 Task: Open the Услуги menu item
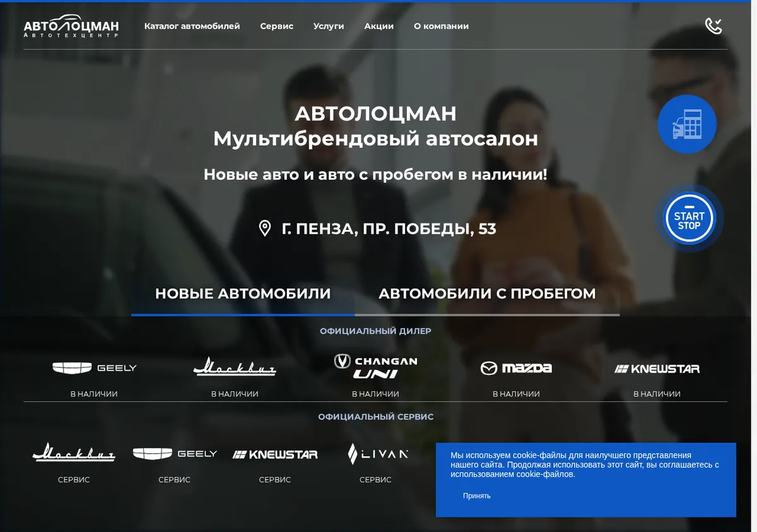coord(329,26)
